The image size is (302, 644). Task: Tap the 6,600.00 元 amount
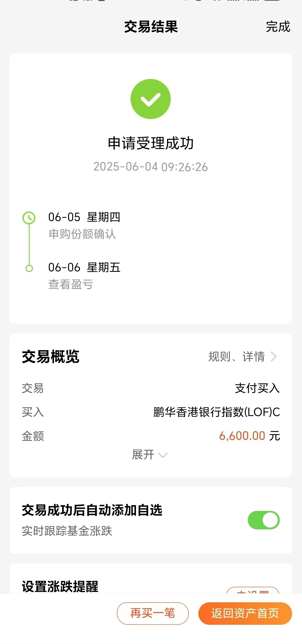point(249,436)
